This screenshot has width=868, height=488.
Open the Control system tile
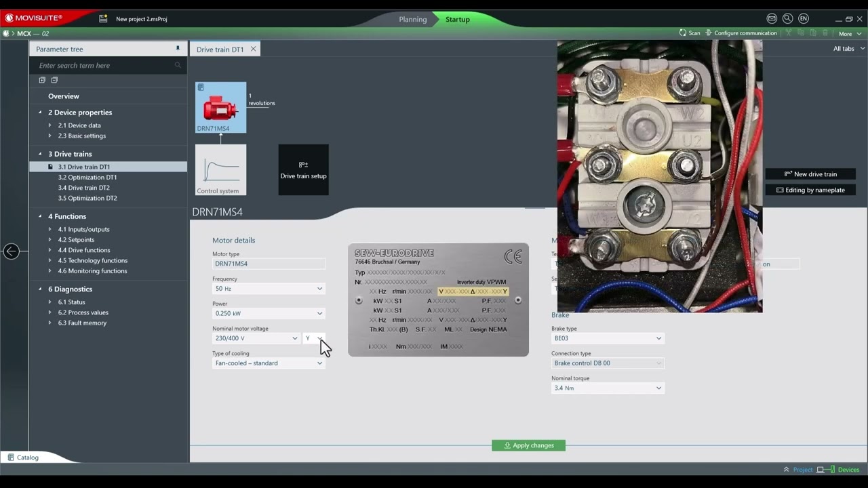pyautogui.click(x=221, y=170)
